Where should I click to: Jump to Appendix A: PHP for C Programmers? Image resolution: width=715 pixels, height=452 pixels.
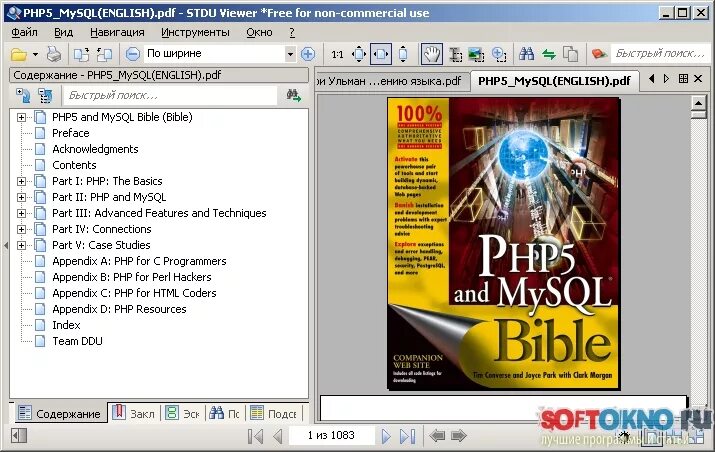[x=139, y=261]
